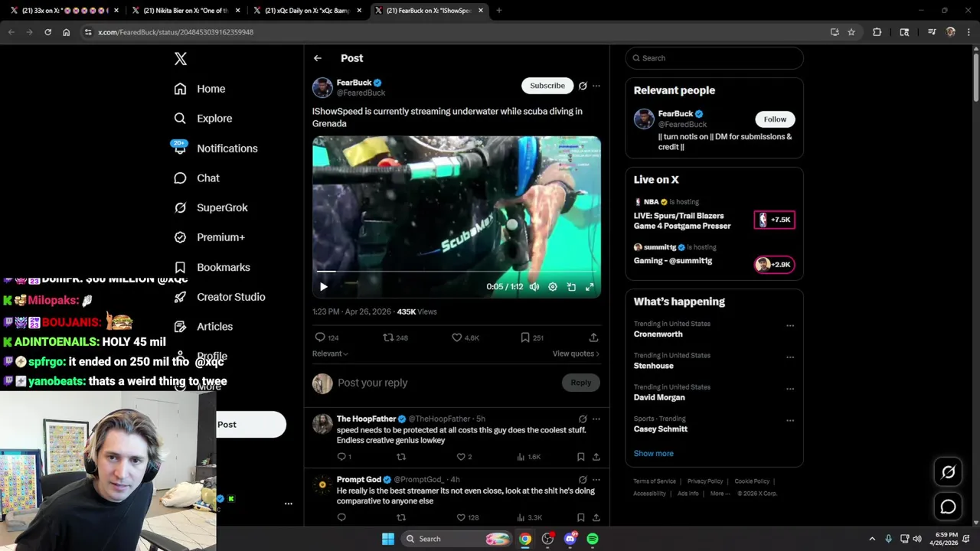Switch to Nikita Bier browser tab
Image resolution: width=980 pixels, height=551 pixels.
(x=185, y=11)
